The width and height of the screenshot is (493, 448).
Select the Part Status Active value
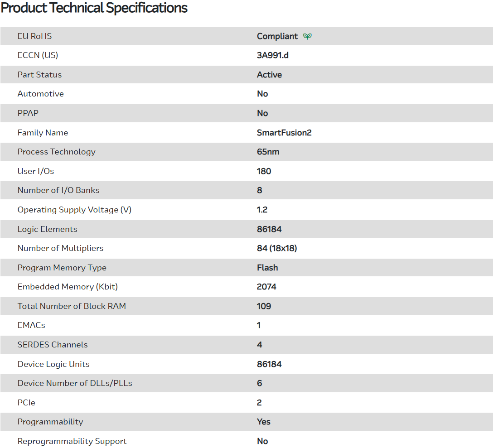269,75
